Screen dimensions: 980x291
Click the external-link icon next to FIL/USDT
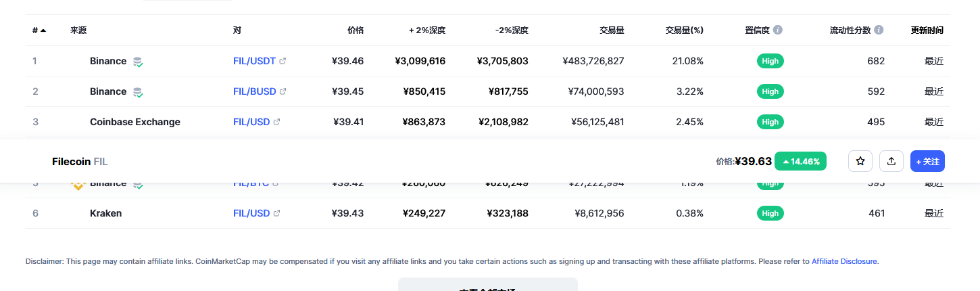[283, 61]
